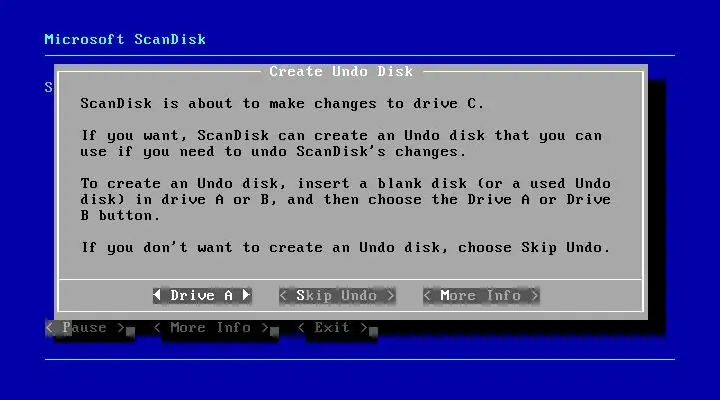Viewport: 720px width, 400px height.
Task: Select Skip Undo in the dialog
Action: pos(337,295)
